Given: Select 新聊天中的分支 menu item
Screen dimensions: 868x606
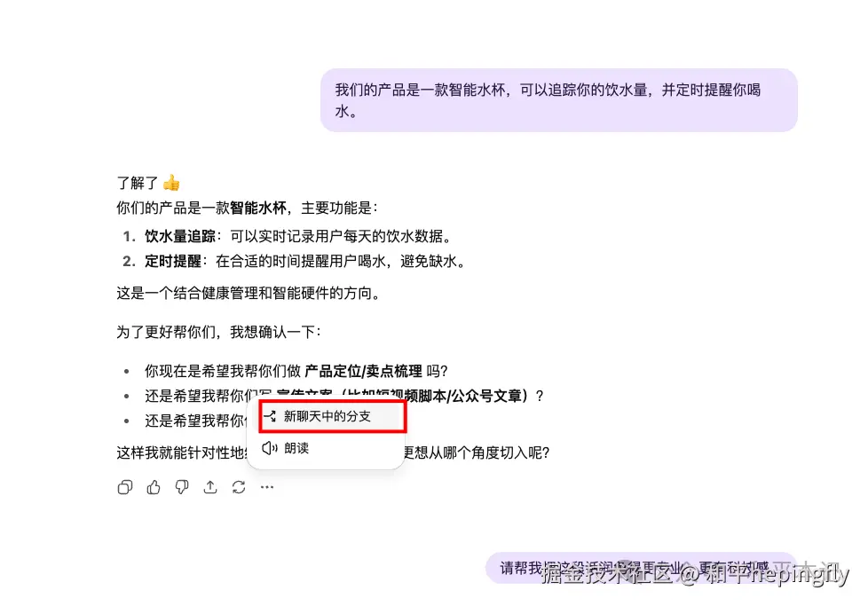Looking at the screenshot, I should pos(332,416).
